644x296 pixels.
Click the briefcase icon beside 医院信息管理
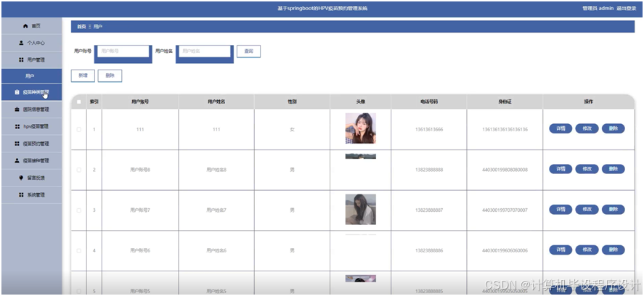pos(17,110)
